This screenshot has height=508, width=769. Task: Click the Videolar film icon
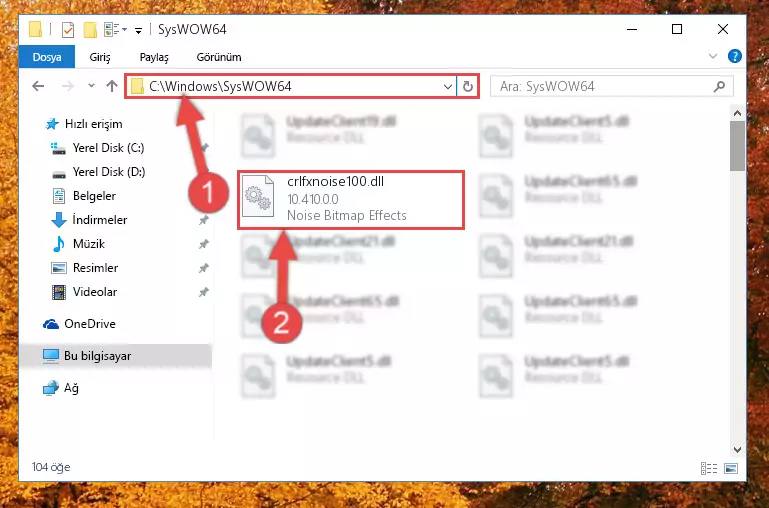58,292
